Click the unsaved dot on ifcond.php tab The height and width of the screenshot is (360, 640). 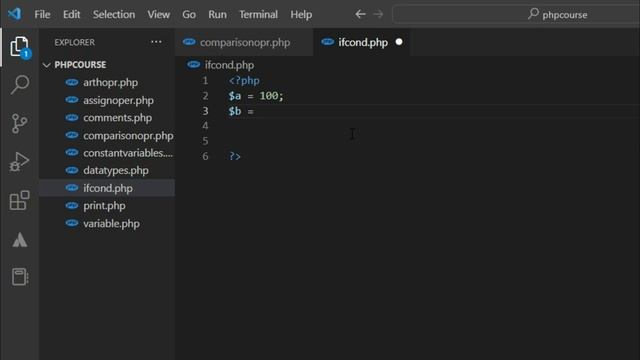pyautogui.click(x=399, y=42)
